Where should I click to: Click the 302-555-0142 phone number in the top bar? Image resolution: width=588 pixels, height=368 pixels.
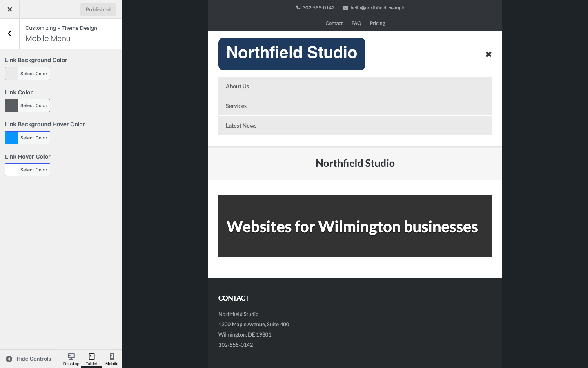click(318, 8)
